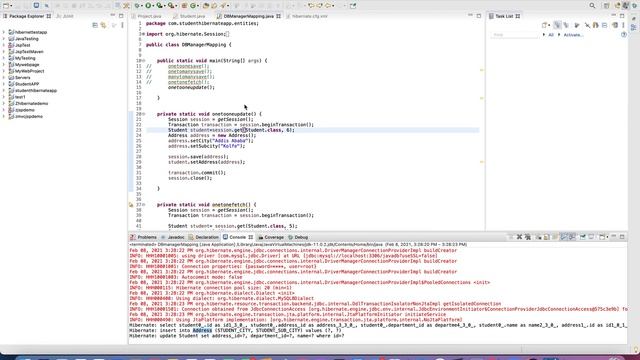Screen dimensions: 640x360
Task: Switch to the Javadoc tab
Action: [x=173, y=237]
